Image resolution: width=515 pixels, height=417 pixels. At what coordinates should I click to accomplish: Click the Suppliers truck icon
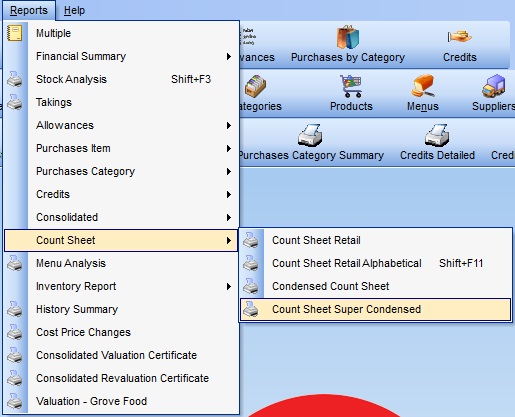click(494, 86)
